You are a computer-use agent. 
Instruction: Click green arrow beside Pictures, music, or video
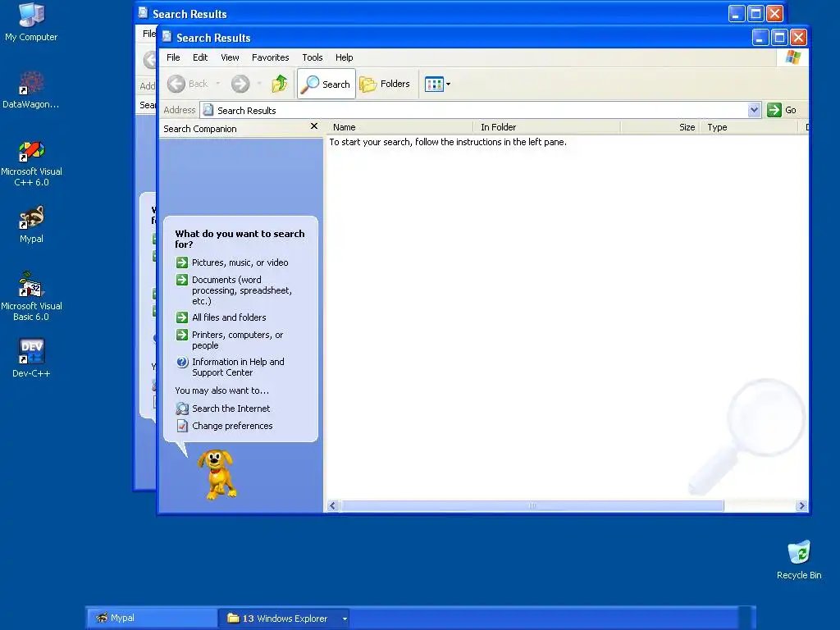point(182,262)
